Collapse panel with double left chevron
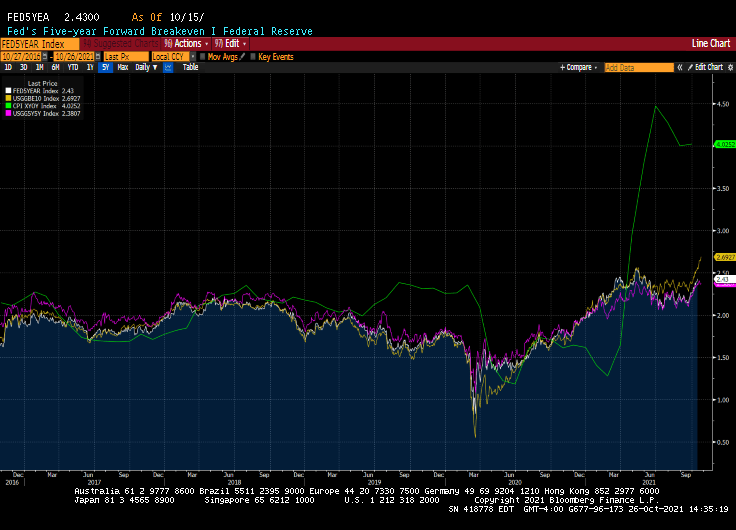 click(x=680, y=67)
